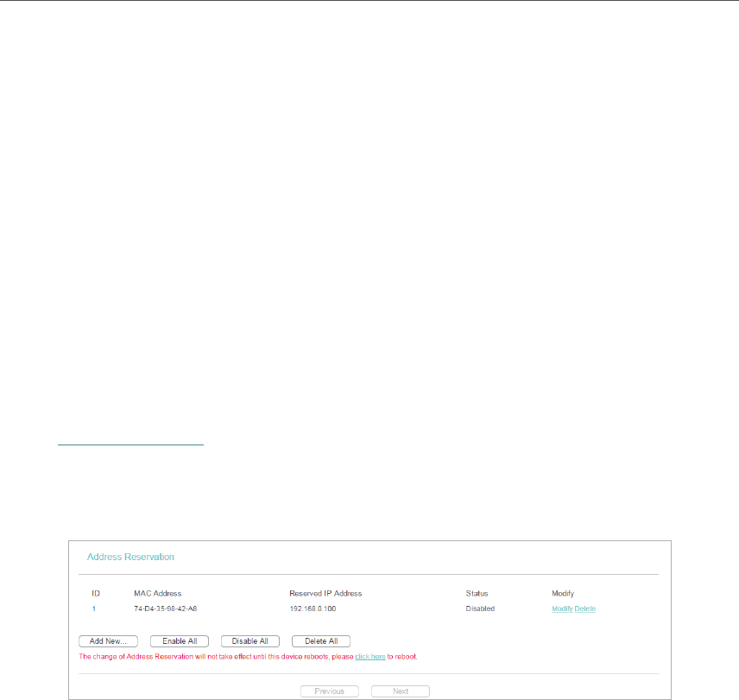The image size is (739, 700).
Task: Click the Enable All button
Action: click(180, 641)
